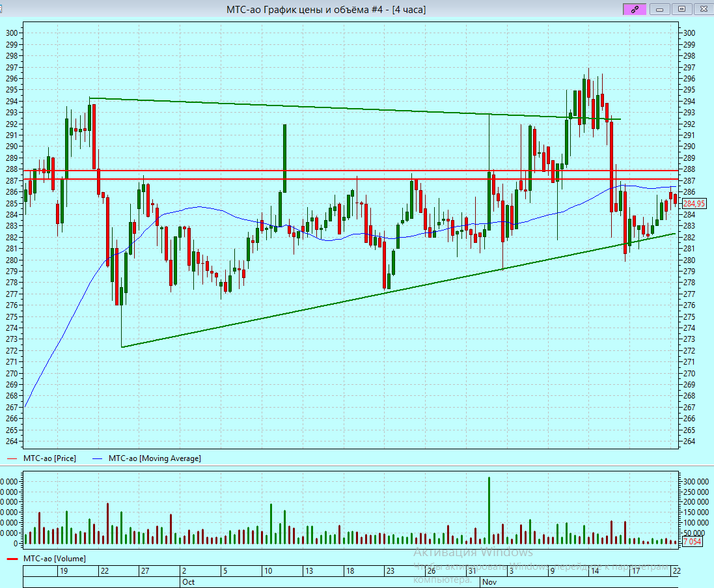The height and width of the screenshot is (588, 714).
Task: Click date label '23' on time axis
Action: (391, 570)
